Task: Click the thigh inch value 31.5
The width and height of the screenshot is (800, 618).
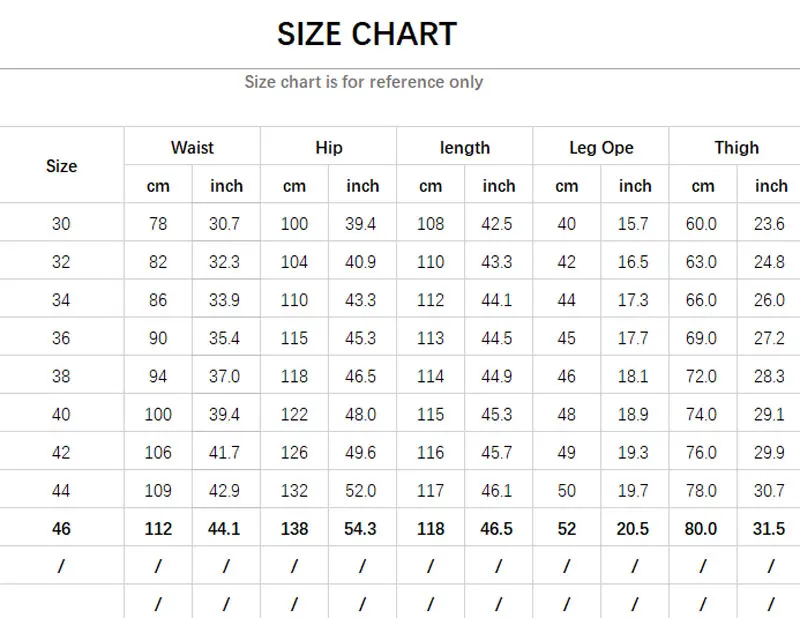Action: pos(769,529)
